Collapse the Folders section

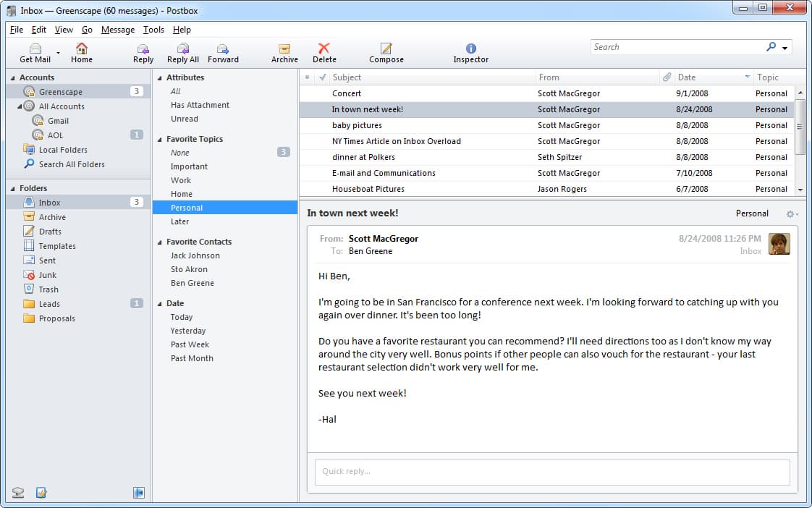point(13,188)
